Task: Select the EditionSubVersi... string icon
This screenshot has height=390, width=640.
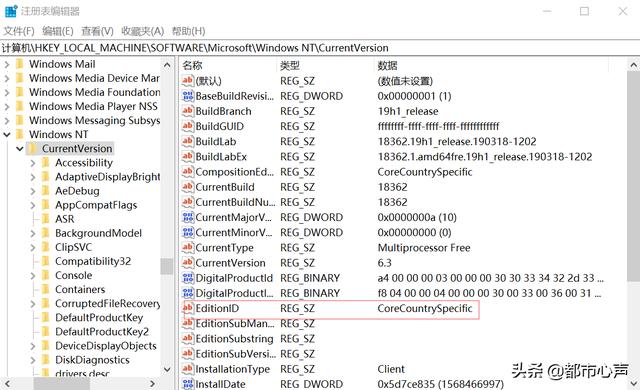Action: click(188, 353)
